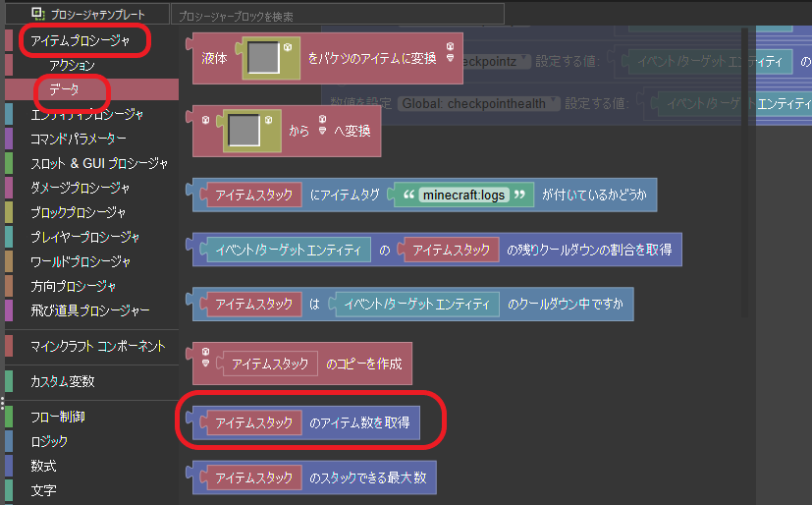Click the cube icon on のコピーを作成 block

tap(205, 354)
